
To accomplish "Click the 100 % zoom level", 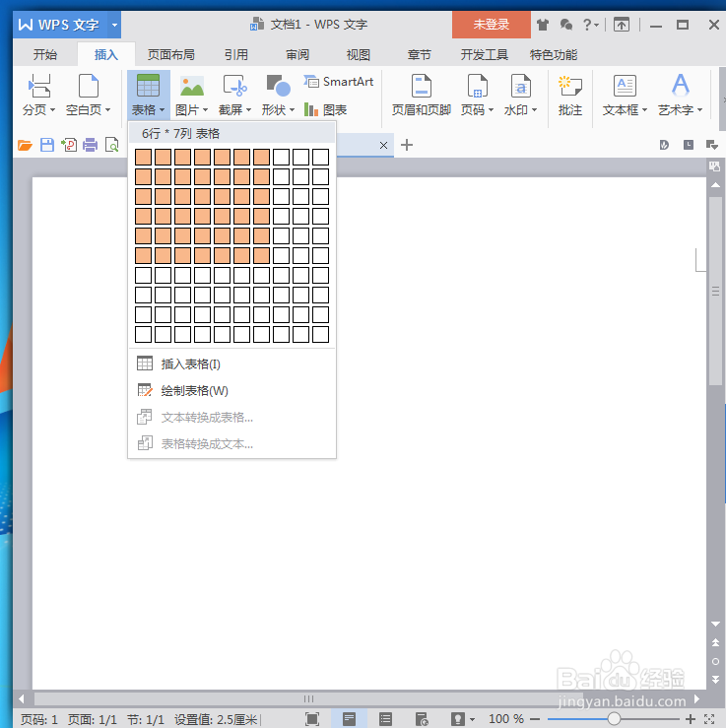I will 506,719.
